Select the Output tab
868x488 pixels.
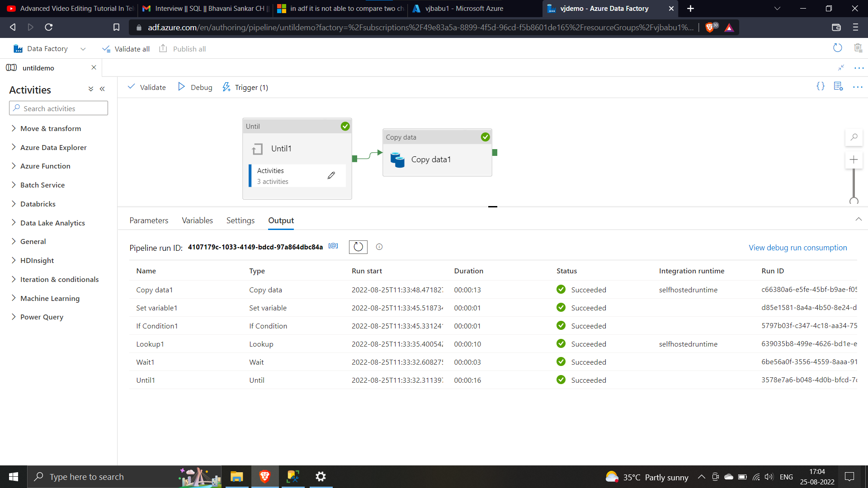point(281,221)
